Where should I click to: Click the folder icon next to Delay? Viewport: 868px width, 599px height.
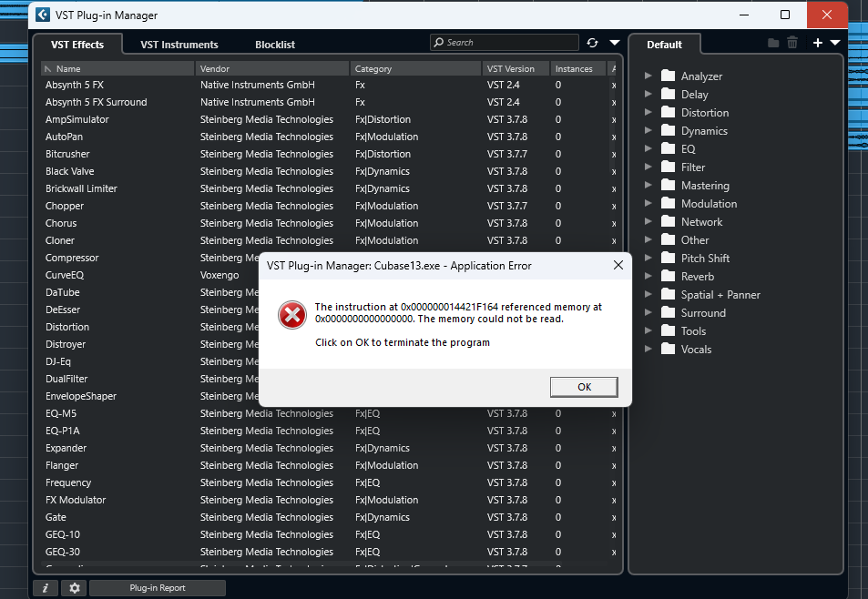(x=669, y=94)
